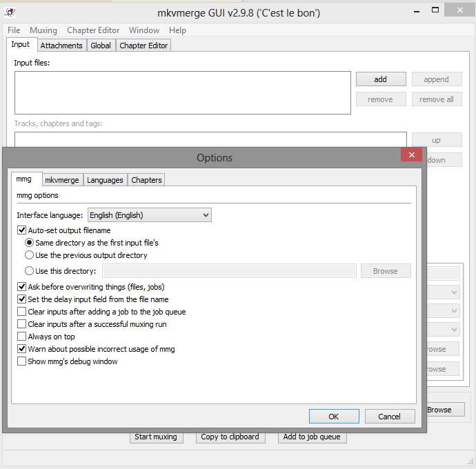Open the File menu
Screen dimensions: 476x469
[x=14, y=30]
